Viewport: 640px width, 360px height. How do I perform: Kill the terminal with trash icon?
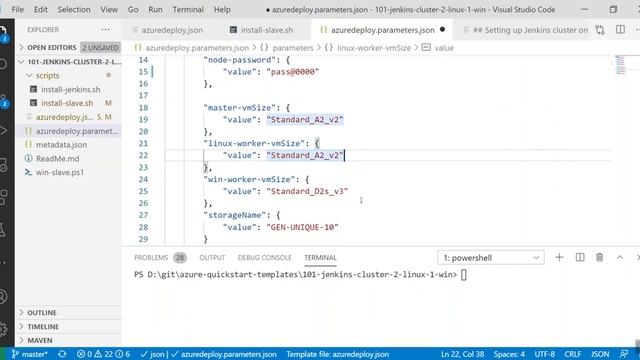point(600,258)
